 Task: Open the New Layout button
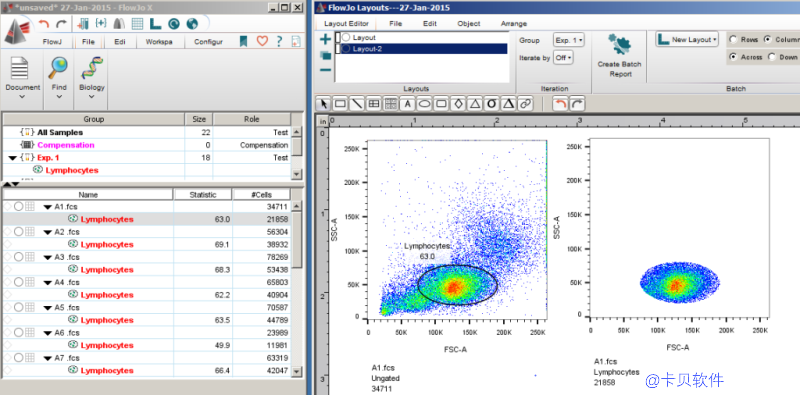(687, 39)
